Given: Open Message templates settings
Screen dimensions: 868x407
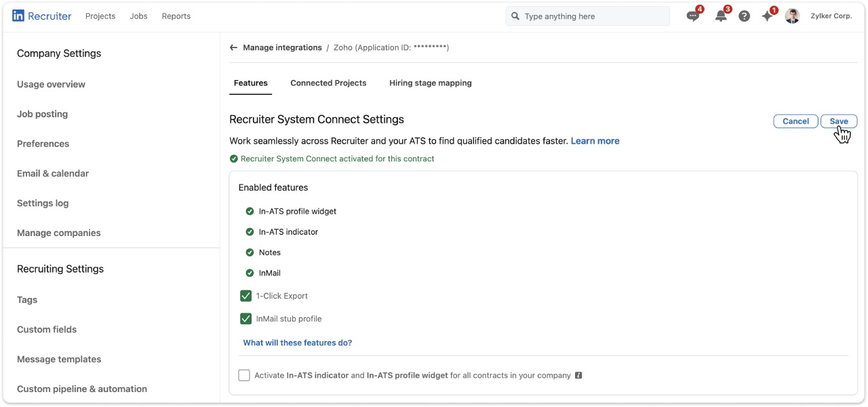Looking at the screenshot, I should click(x=59, y=360).
